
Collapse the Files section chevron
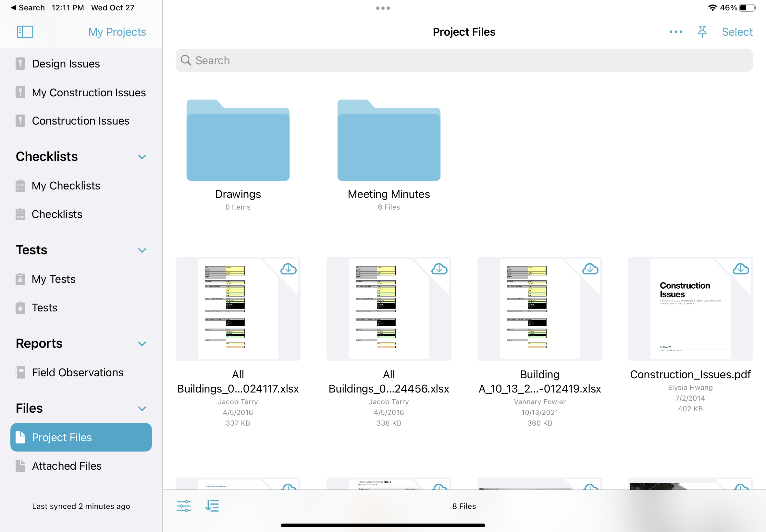coord(142,409)
